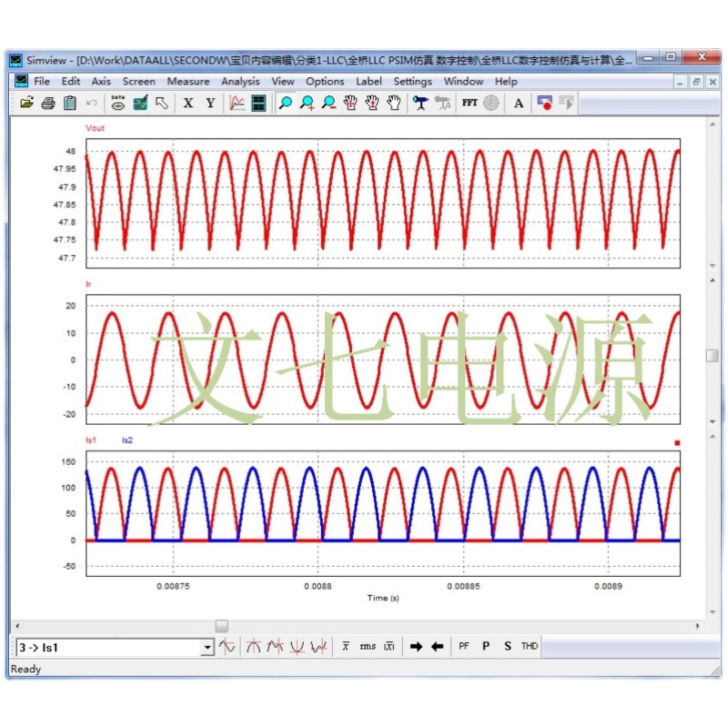Select the Zoom magnifier tool
The width and height of the screenshot is (728, 728).
pos(285,103)
